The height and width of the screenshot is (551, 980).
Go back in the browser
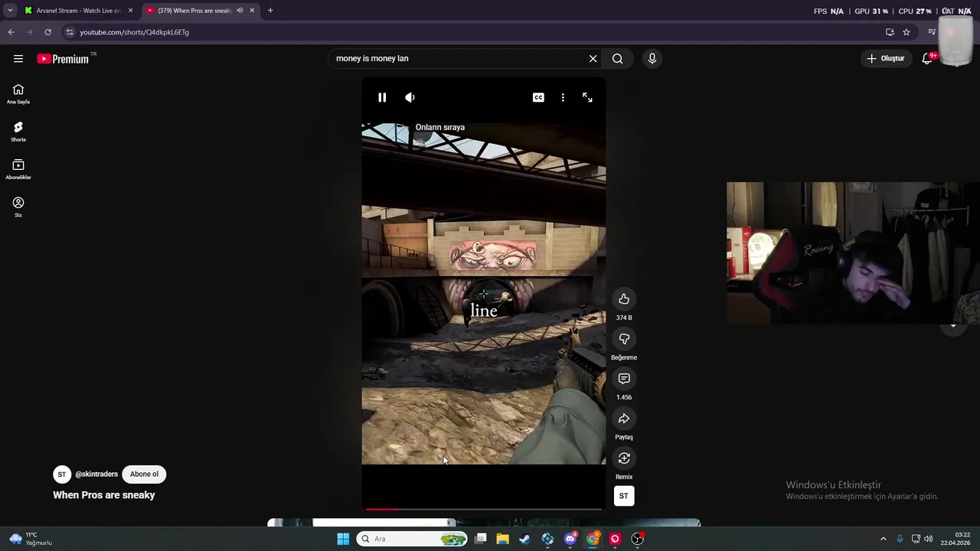point(11,32)
